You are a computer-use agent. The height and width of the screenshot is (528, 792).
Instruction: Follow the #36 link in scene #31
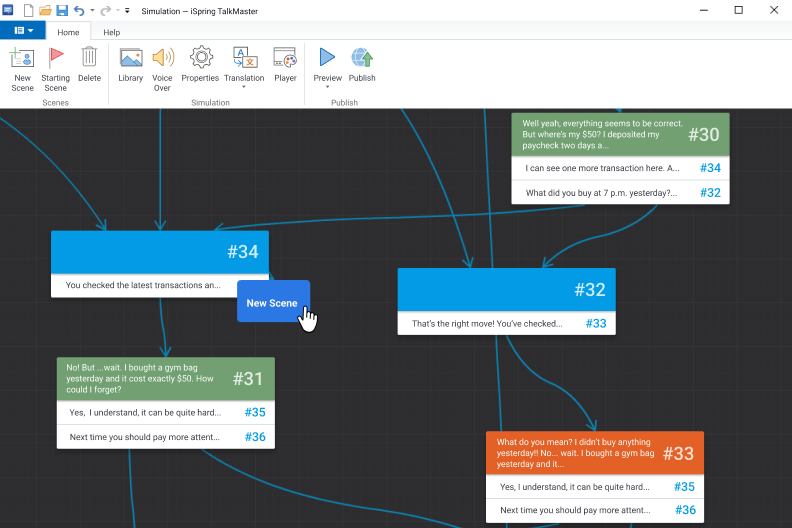click(x=255, y=437)
